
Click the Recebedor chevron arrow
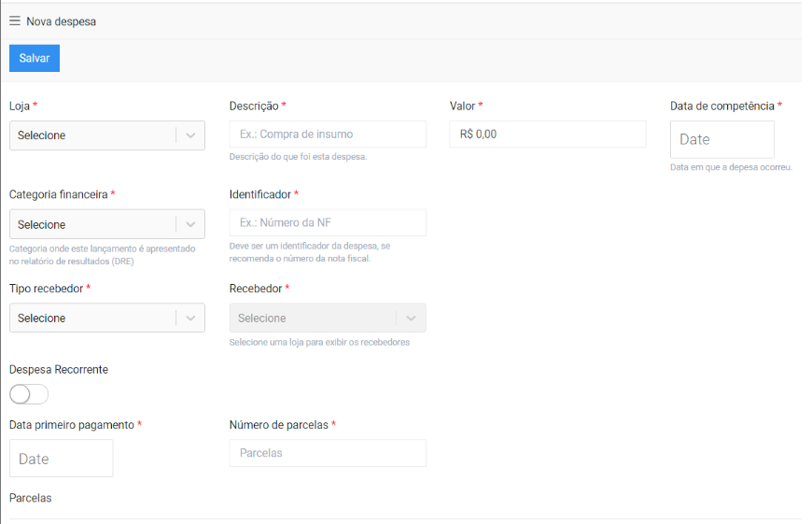[x=411, y=318]
